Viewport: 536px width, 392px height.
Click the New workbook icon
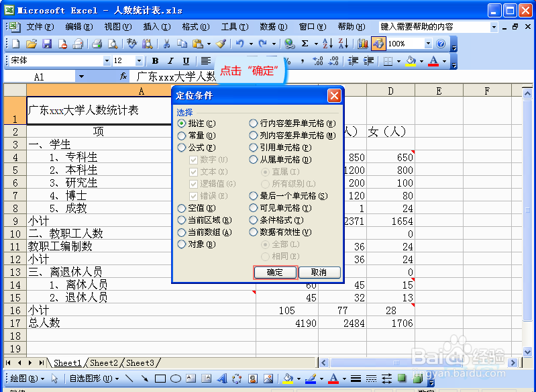(16, 44)
